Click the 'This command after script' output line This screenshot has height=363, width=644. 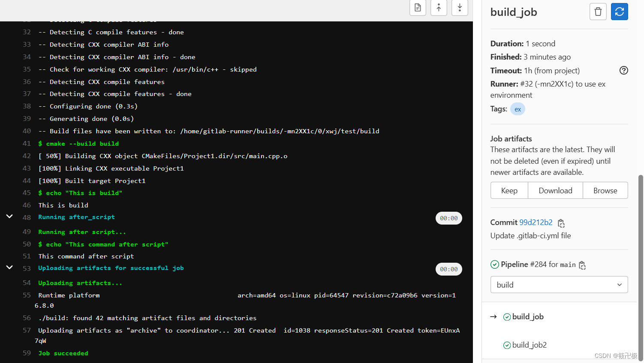pyautogui.click(x=86, y=256)
